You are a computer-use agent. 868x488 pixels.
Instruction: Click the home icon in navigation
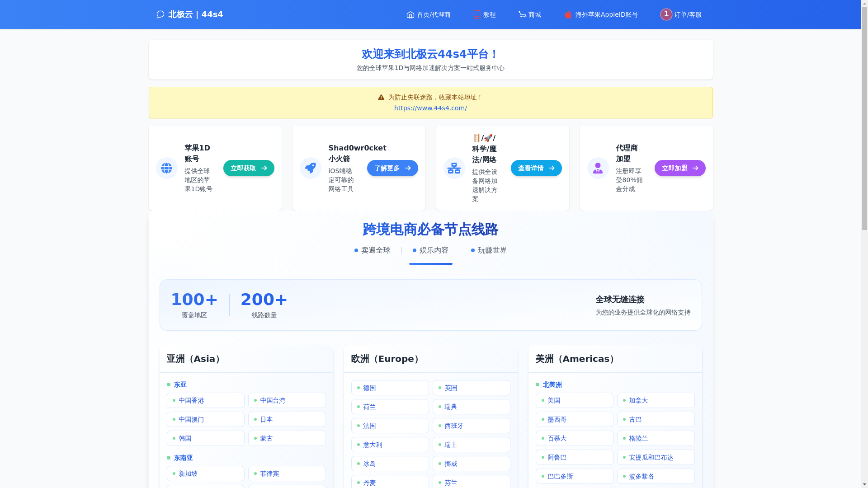coord(410,15)
